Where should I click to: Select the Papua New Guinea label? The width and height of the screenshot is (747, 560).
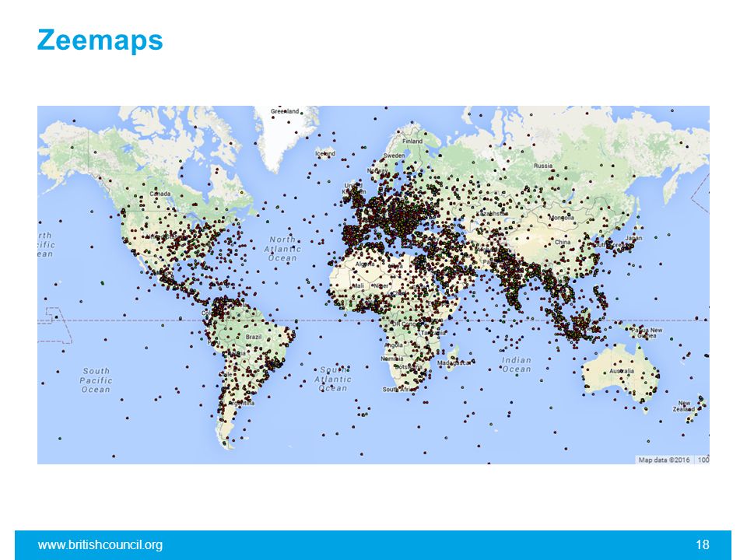(647, 333)
